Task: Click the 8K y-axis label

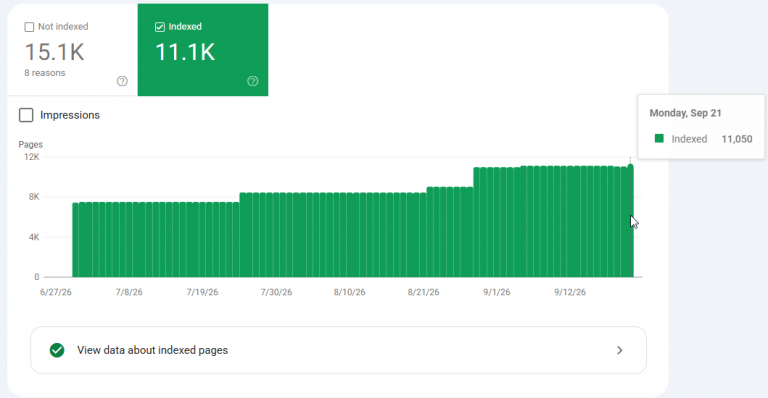Action: [34, 197]
